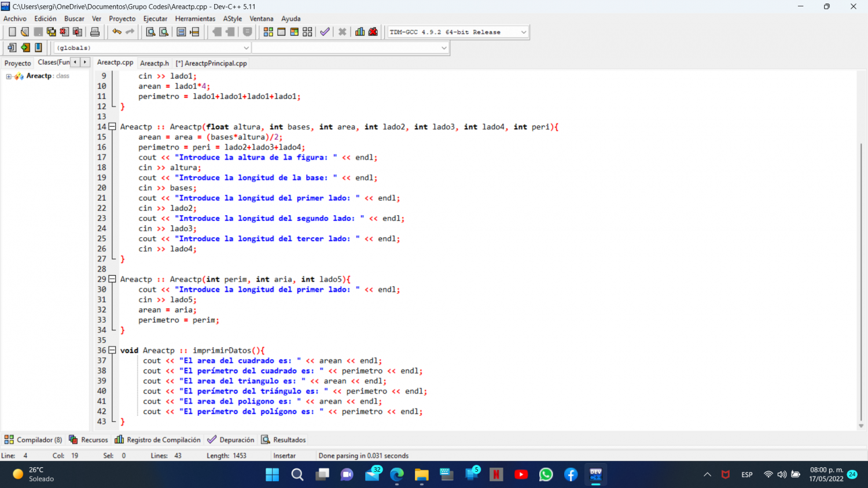
Task: Collapse code fold at line 14
Action: [112, 127]
